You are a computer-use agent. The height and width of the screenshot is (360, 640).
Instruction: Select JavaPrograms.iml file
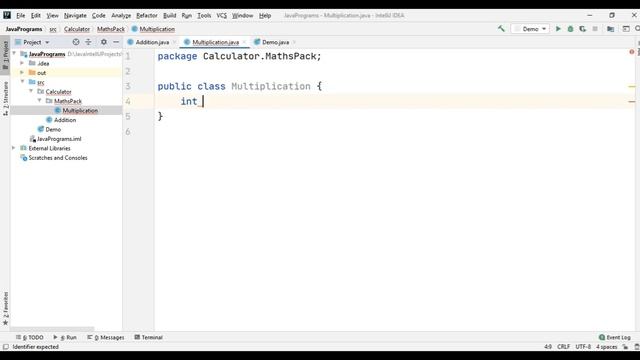(59, 138)
